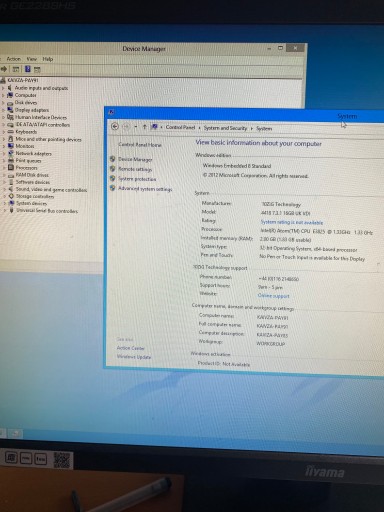Open the Action menu
The height and width of the screenshot is (512, 384).
click(14, 59)
